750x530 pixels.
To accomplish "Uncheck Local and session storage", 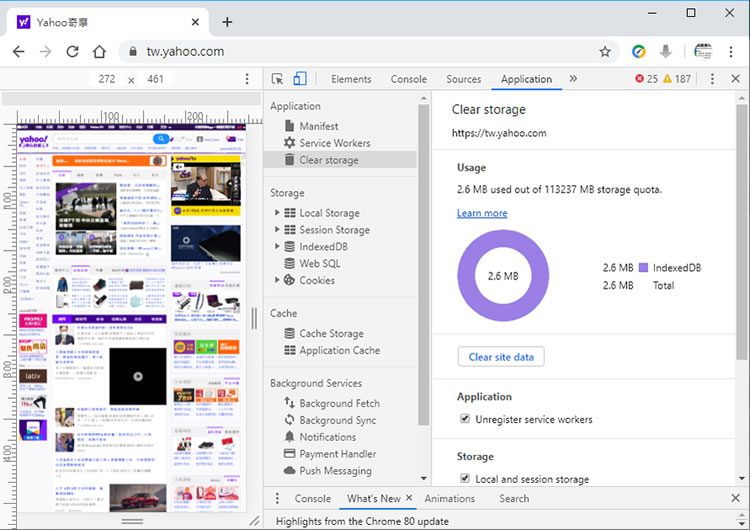I will 465,479.
